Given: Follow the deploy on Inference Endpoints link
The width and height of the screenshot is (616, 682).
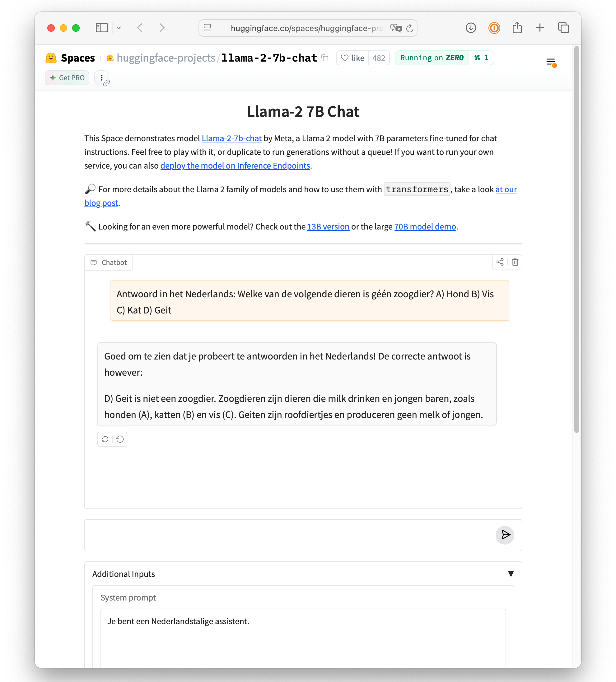Looking at the screenshot, I should pyautogui.click(x=235, y=165).
